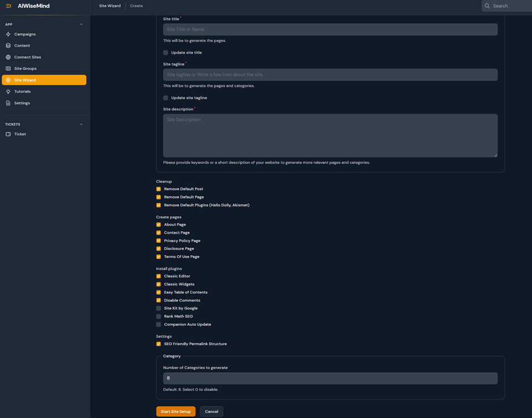Click the Site Groups columns icon
The width and height of the screenshot is (532, 418).
point(8,69)
